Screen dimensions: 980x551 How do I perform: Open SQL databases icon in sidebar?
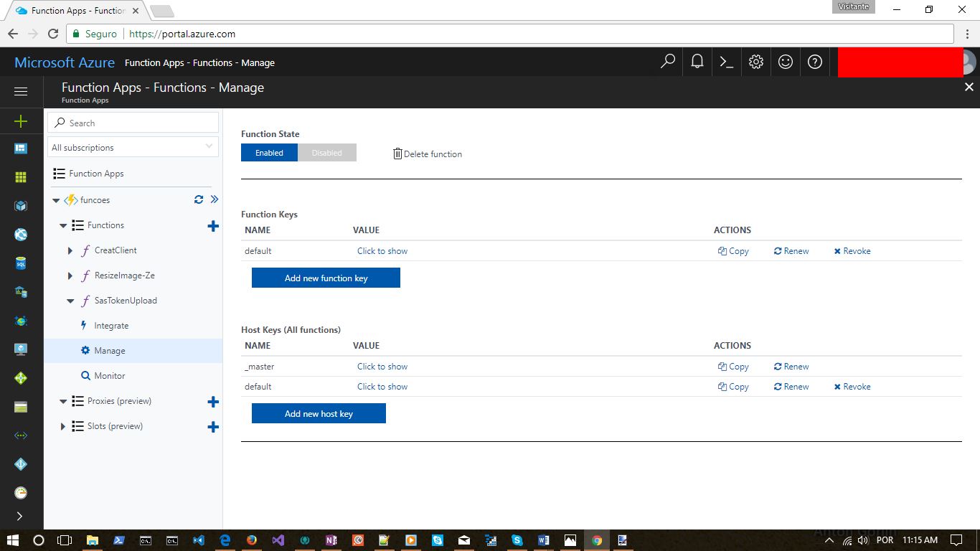21,263
